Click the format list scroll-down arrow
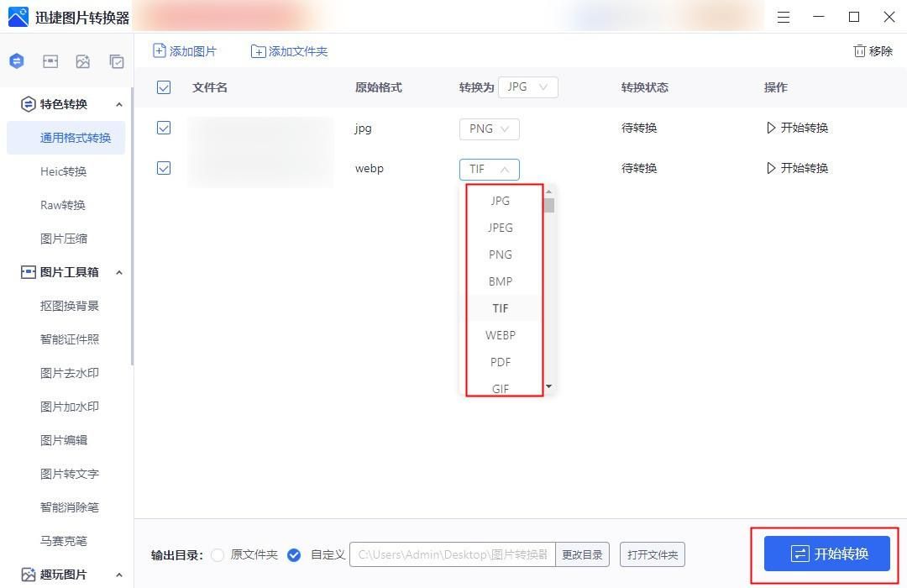Viewport: 907px width, 588px height. click(549, 386)
